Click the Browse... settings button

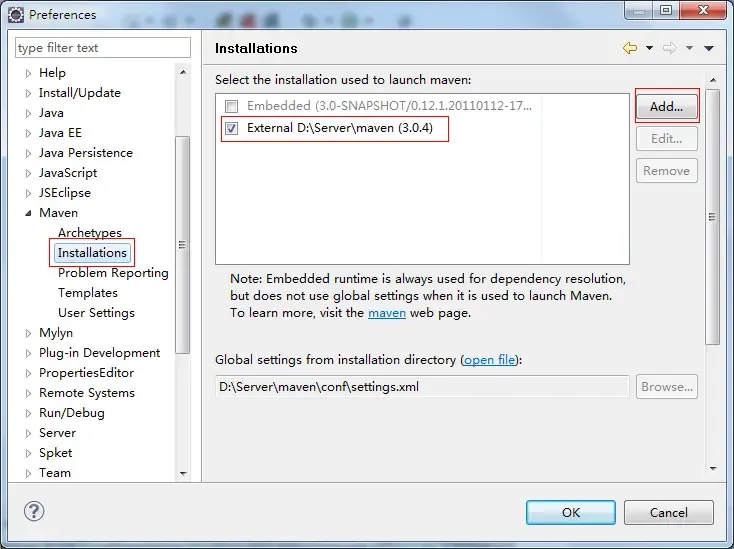coord(667,387)
